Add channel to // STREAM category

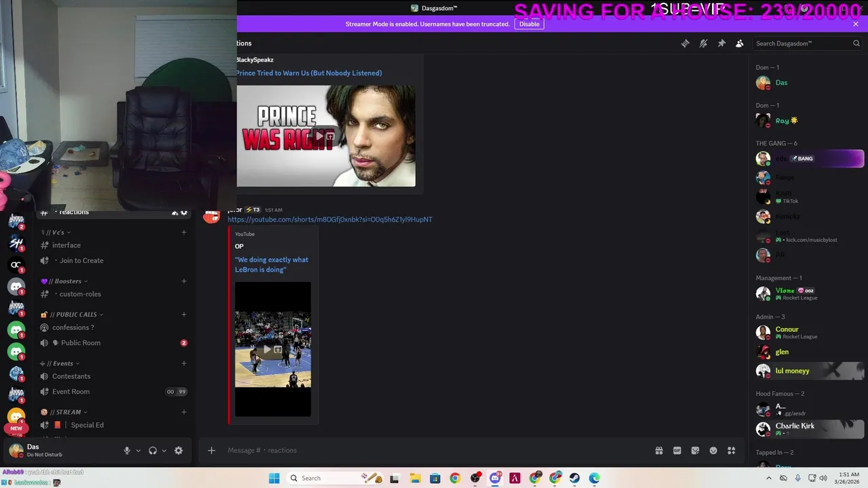[184, 412]
